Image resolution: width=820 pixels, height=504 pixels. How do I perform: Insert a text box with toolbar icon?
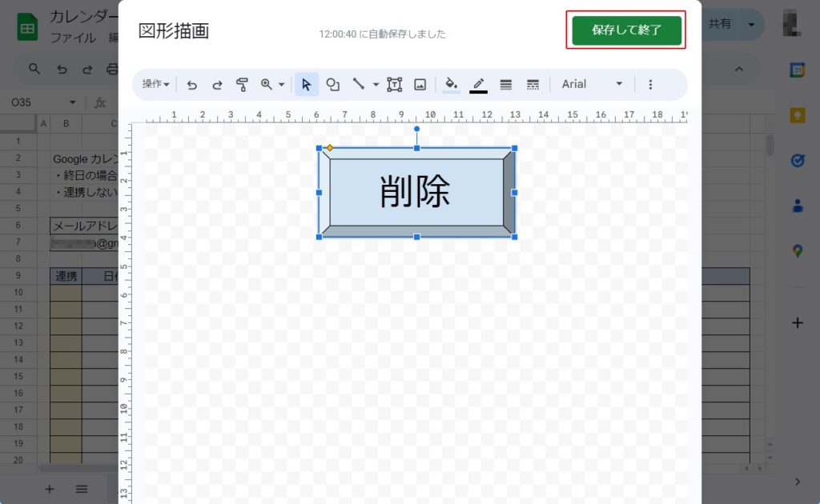(x=395, y=84)
